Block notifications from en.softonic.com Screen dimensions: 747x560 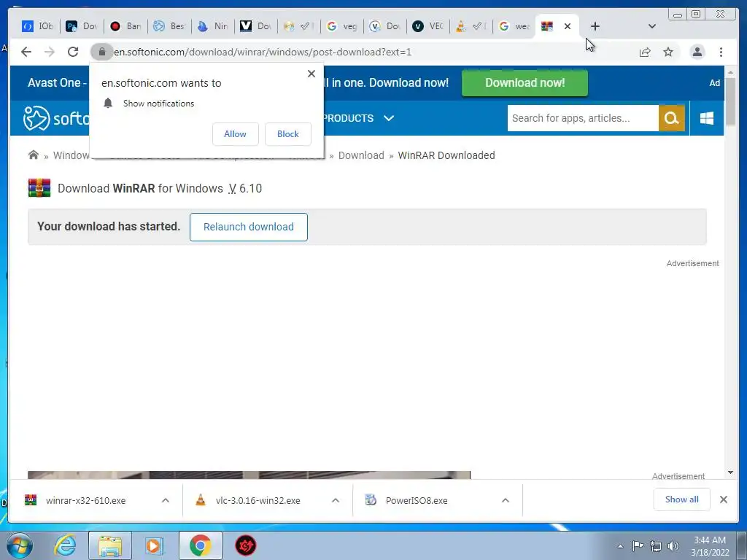[287, 134]
